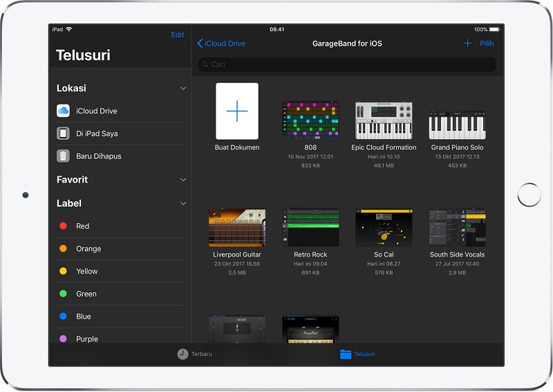Tap the plus icon in the top bar
553x392 pixels.
click(x=467, y=44)
